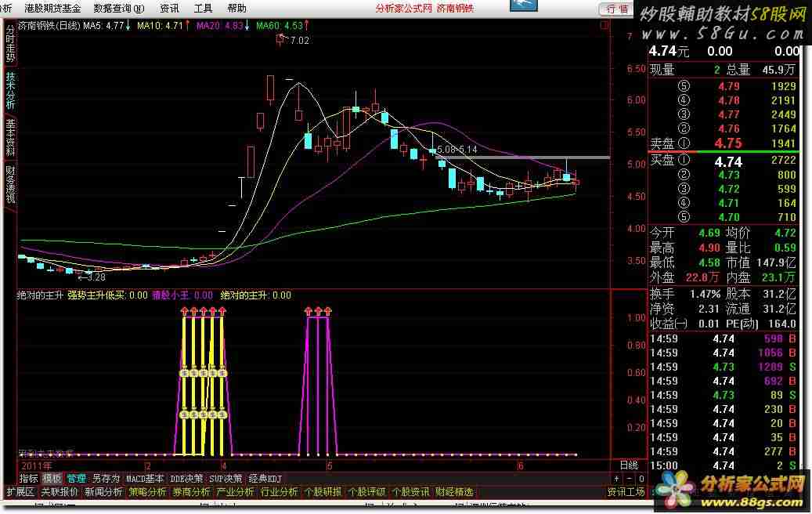Click the 7.02 high price marker icon
812x514 pixels.
(280, 40)
